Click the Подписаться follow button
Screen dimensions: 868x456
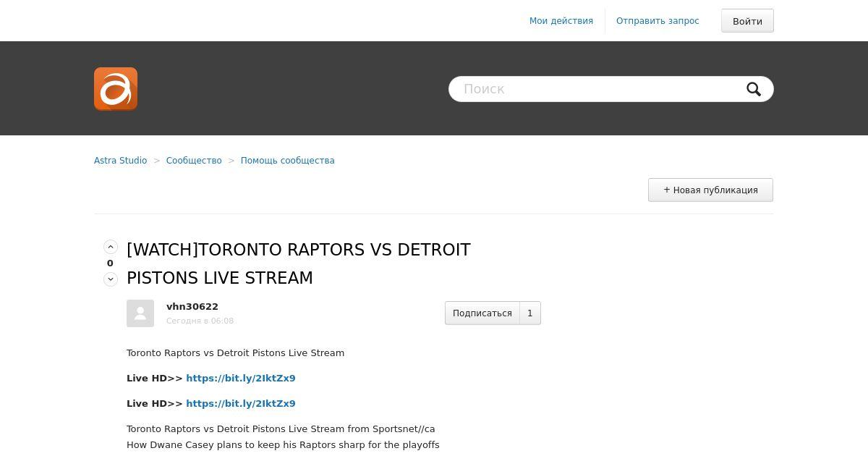coord(482,313)
